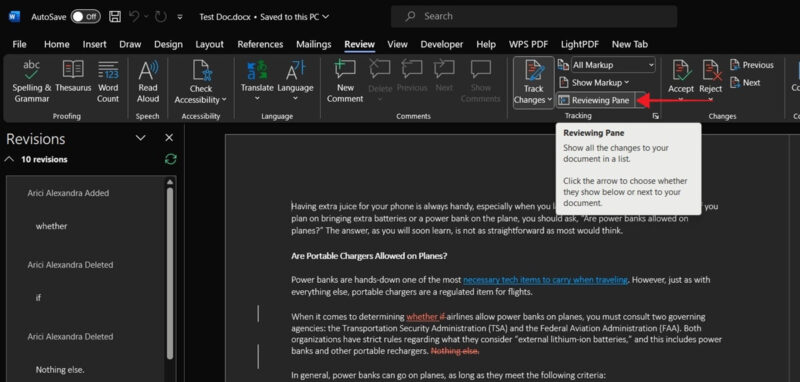Expand the Language dropdown arrow
Viewport: 800px width, 382px height.
click(x=295, y=99)
